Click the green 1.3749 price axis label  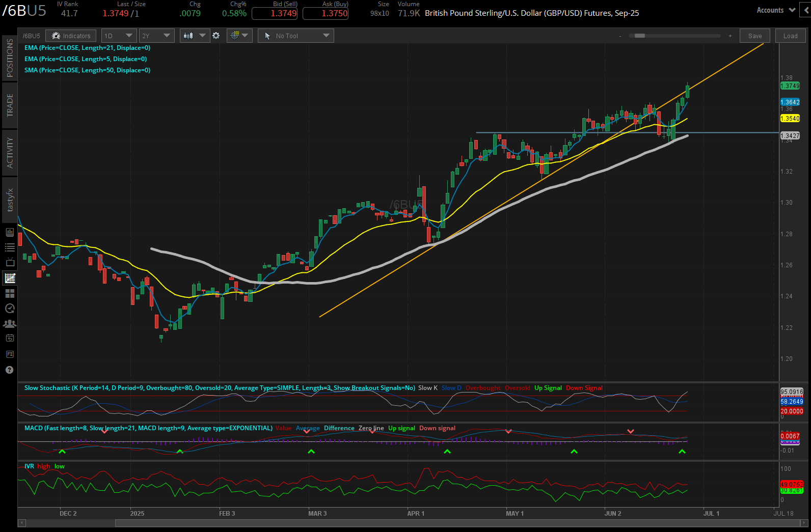pyautogui.click(x=790, y=86)
